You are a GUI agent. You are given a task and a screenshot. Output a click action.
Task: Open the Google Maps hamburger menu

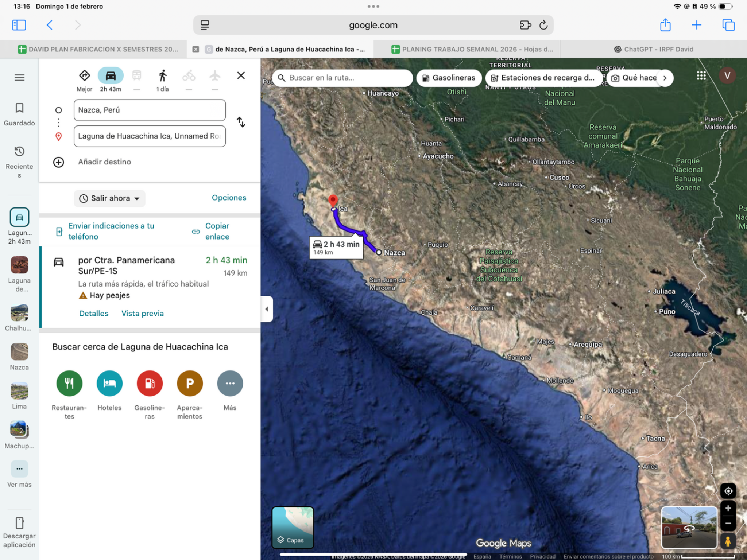(19, 77)
